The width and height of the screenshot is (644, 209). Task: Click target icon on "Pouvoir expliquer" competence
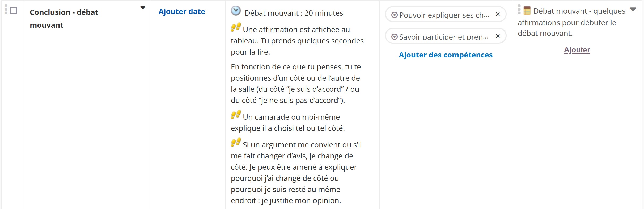coord(395,15)
